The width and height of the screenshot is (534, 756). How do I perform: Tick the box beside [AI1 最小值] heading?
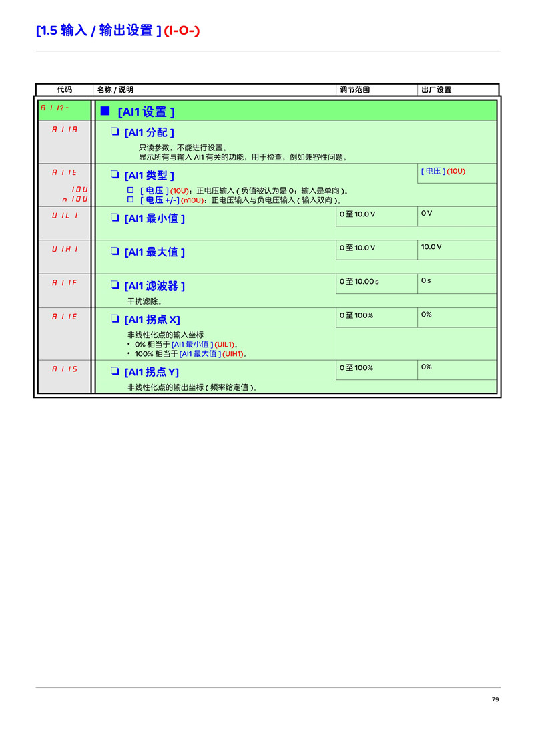point(115,218)
